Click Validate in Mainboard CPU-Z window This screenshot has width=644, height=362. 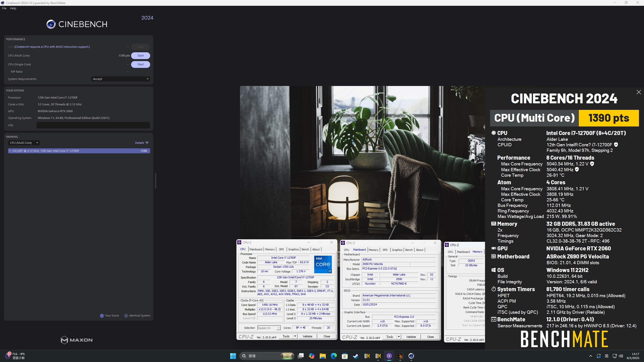[411, 337]
